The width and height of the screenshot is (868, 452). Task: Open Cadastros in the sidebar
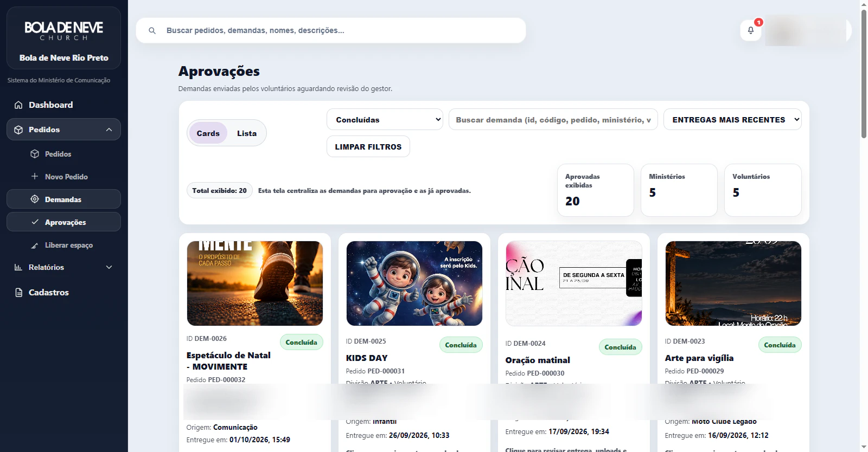63,293
